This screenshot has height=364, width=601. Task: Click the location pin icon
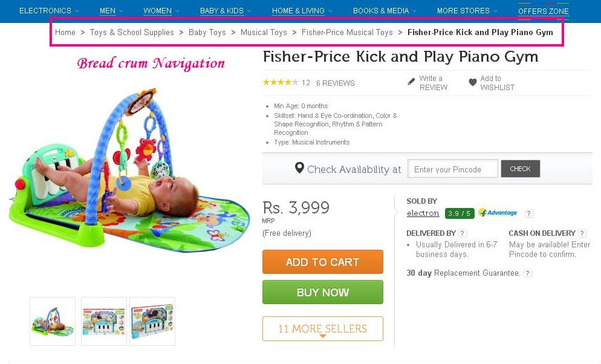(299, 168)
